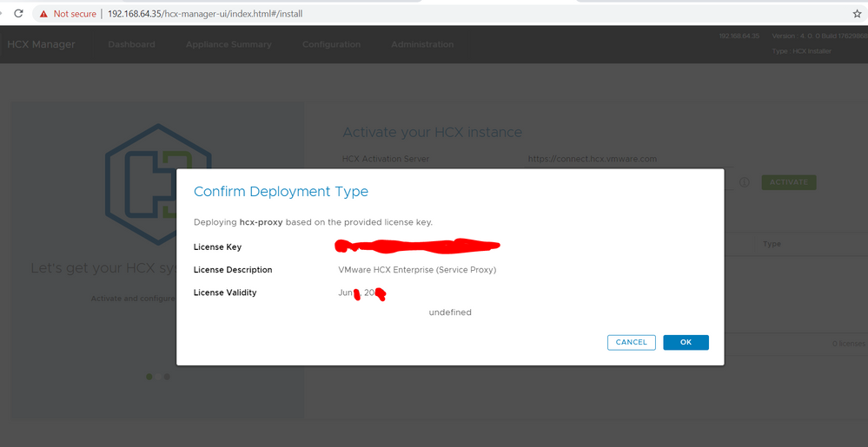Click the green ACTIVATE button
Image resolution: width=868 pixels, height=447 pixels.
[x=789, y=182]
